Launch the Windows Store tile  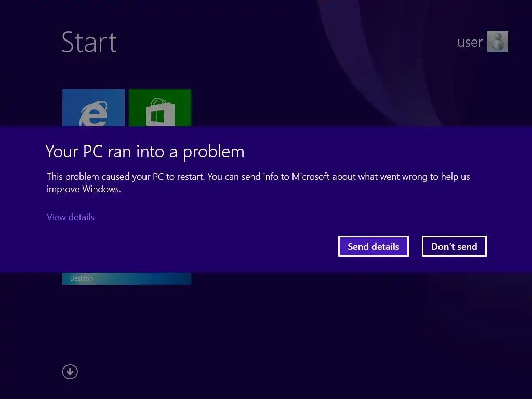coord(160,108)
